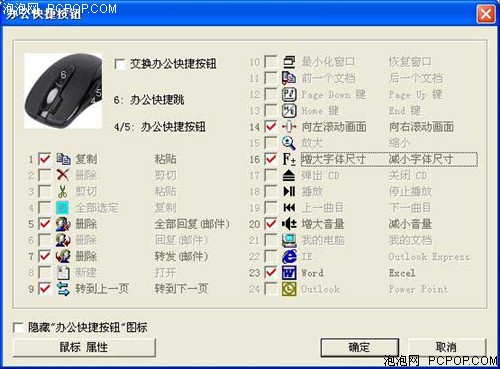This screenshot has width=500, height=369.
Task: Click the My Computer icon in row 21
Action: [x=289, y=240]
